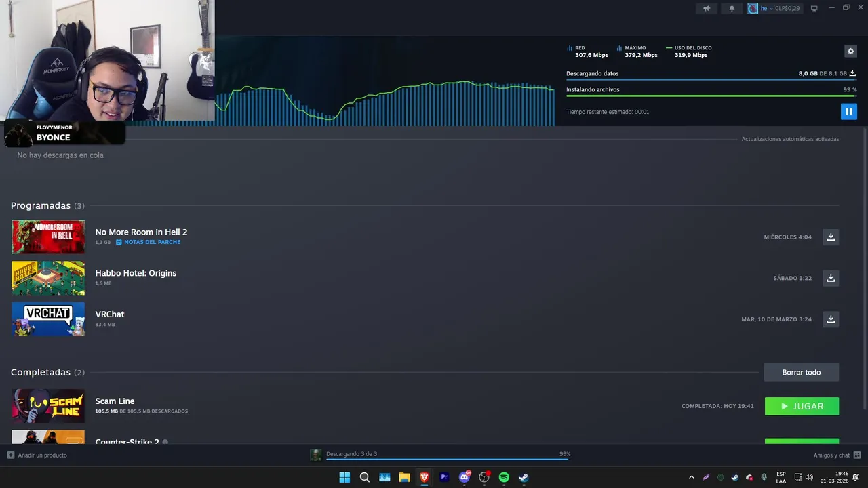Open OBS Studio from taskbar
This screenshot has height=488, width=868.
[484, 477]
